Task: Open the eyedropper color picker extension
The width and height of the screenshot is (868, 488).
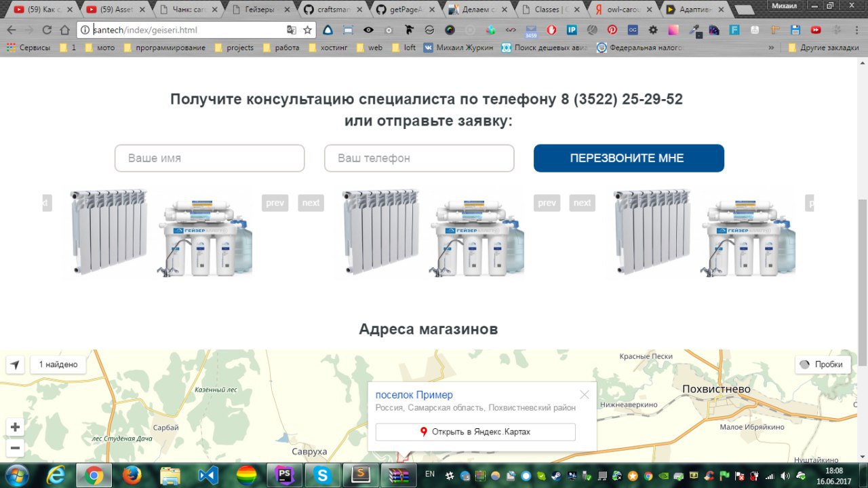Action: coord(694,30)
